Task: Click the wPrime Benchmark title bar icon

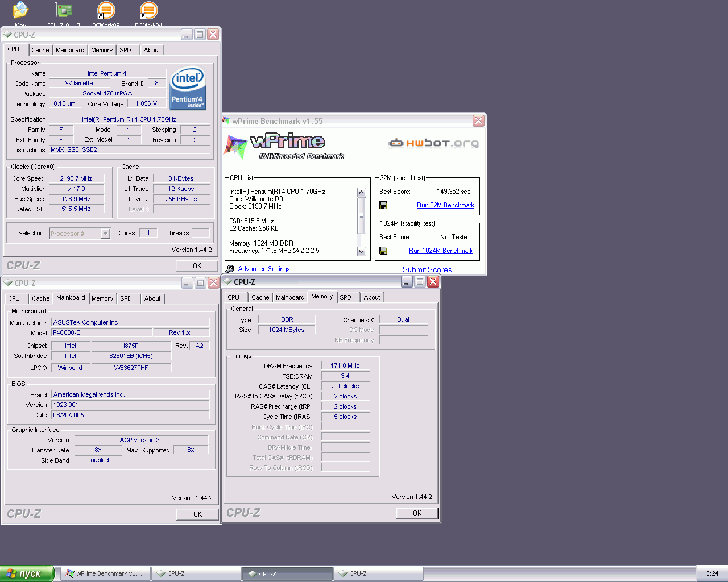Action: pos(227,121)
